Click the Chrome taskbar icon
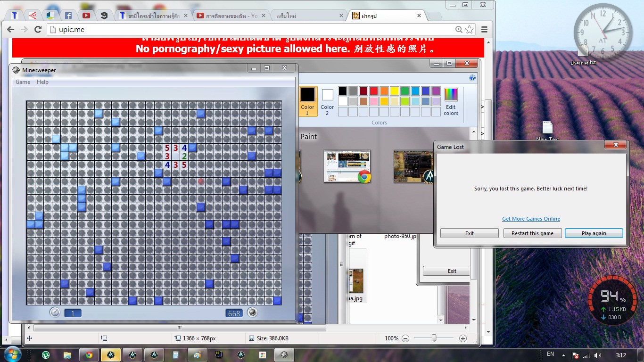 [x=89, y=355]
